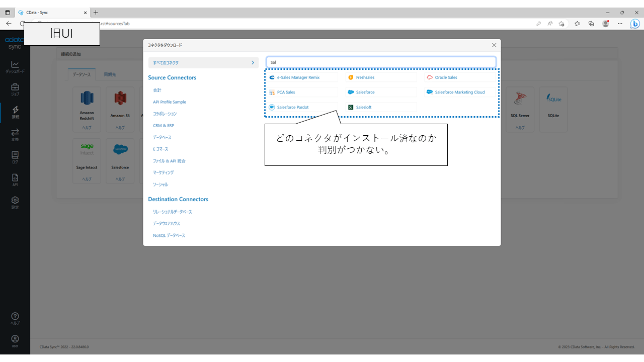Click the Source Connectors heading
Screen dimensions: 644x362
coord(172,77)
